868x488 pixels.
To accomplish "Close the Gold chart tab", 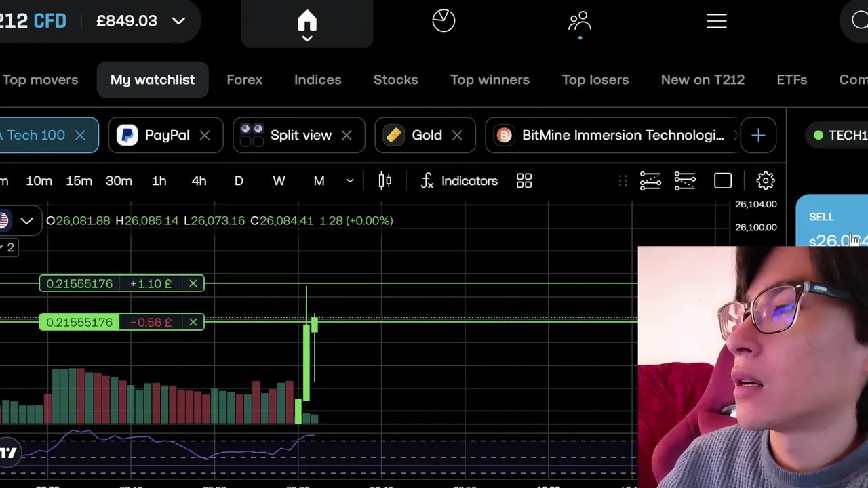I will coord(457,135).
